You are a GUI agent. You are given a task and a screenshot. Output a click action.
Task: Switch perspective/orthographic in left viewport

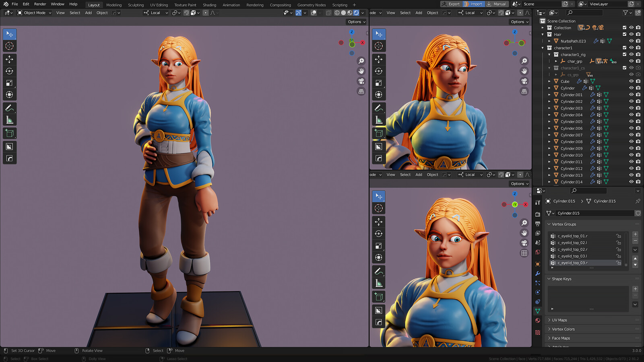pyautogui.click(x=361, y=91)
